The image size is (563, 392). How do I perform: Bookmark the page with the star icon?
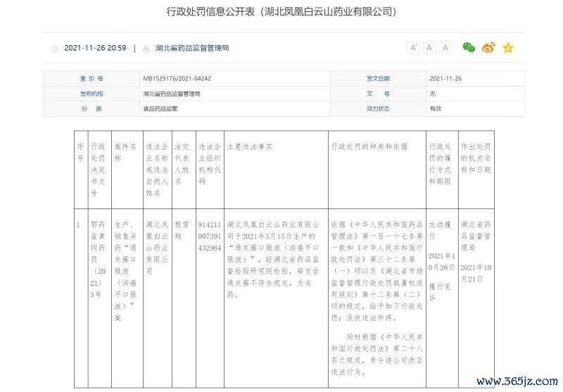pyautogui.click(x=508, y=47)
